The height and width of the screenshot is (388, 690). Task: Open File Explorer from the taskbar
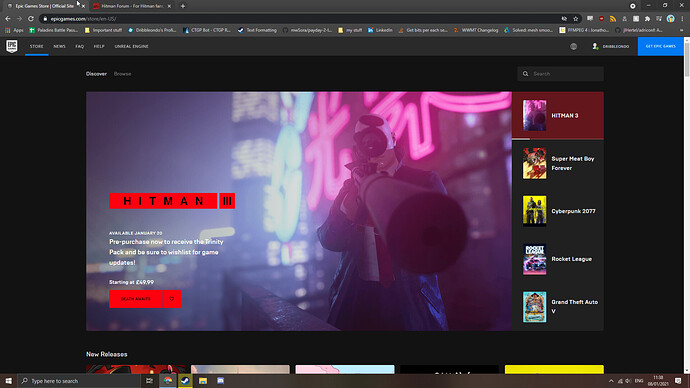pos(203,381)
